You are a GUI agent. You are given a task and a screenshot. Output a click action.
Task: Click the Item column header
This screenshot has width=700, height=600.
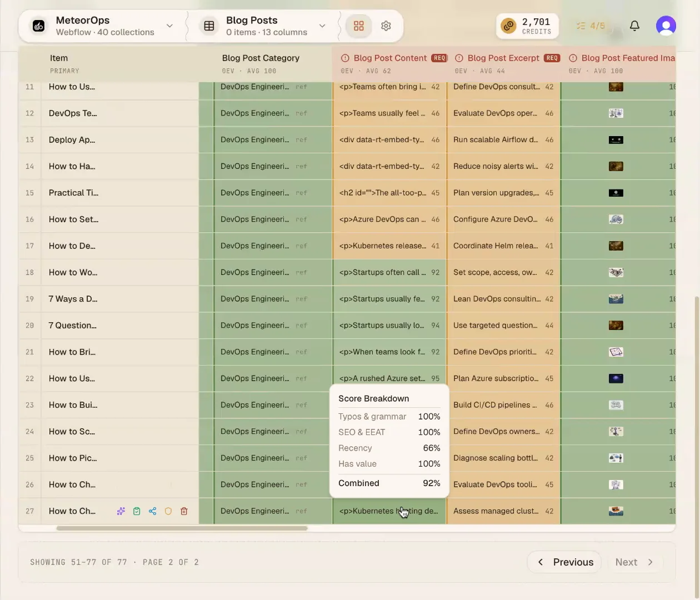(x=58, y=58)
